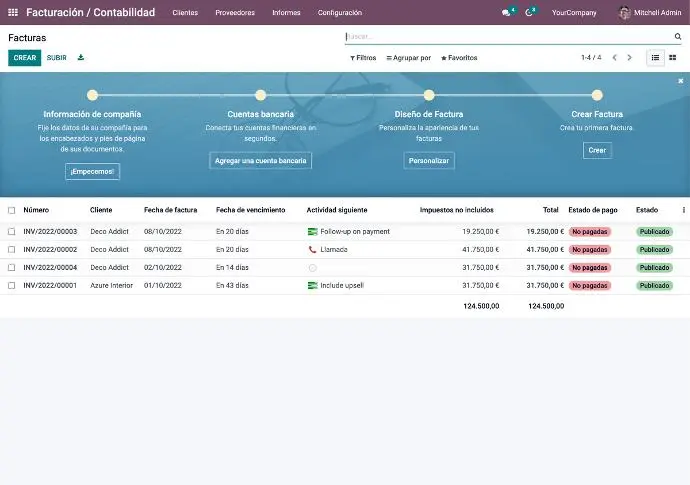The image size is (690, 485).
Task: Switch to kanban view
Action: (672, 58)
